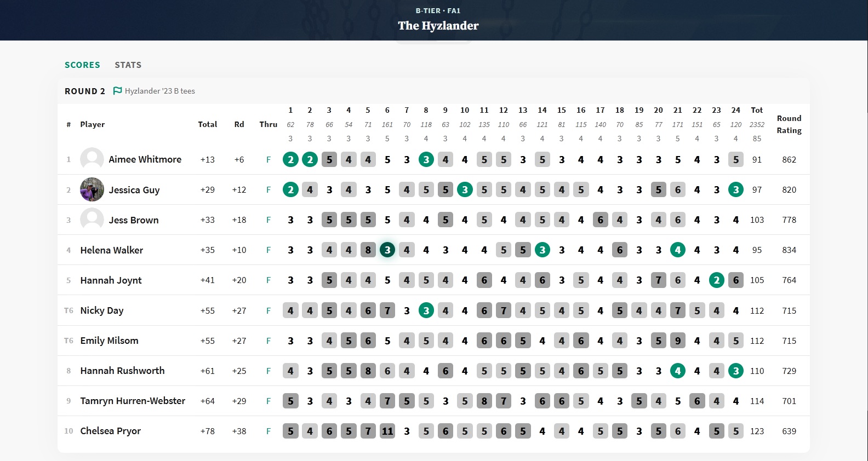
Task: Sort by Round Rating column header
Action: 789,124
